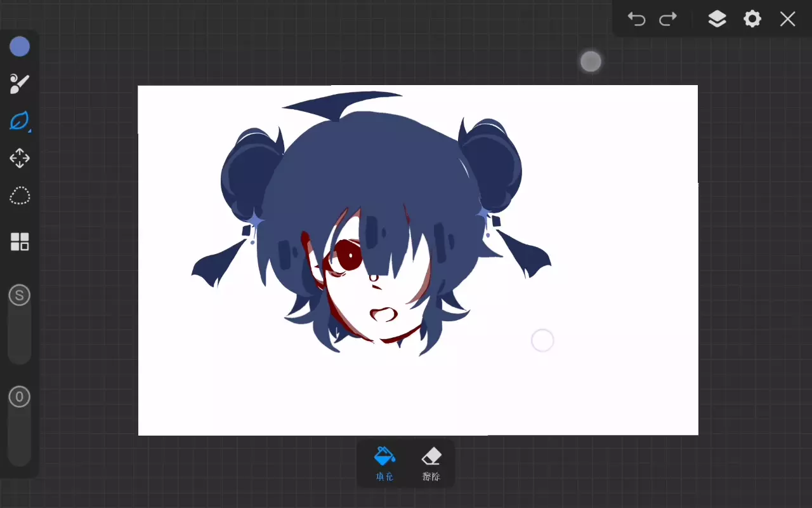
Task: Undo the last action
Action: pyautogui.click(x=636, y=19)
